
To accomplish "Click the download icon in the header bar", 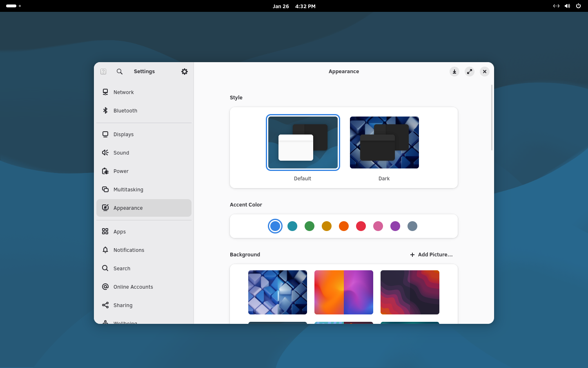I will pos(454,72).
